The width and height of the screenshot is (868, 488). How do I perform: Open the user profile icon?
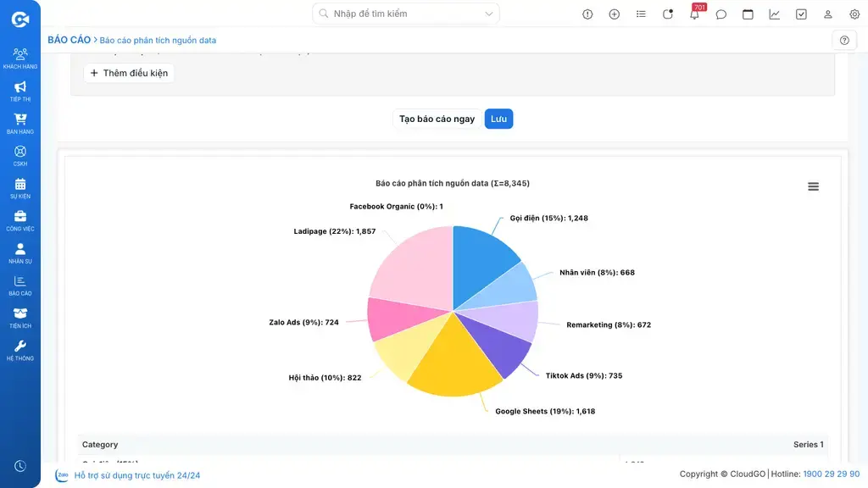[x=827, y=14]
